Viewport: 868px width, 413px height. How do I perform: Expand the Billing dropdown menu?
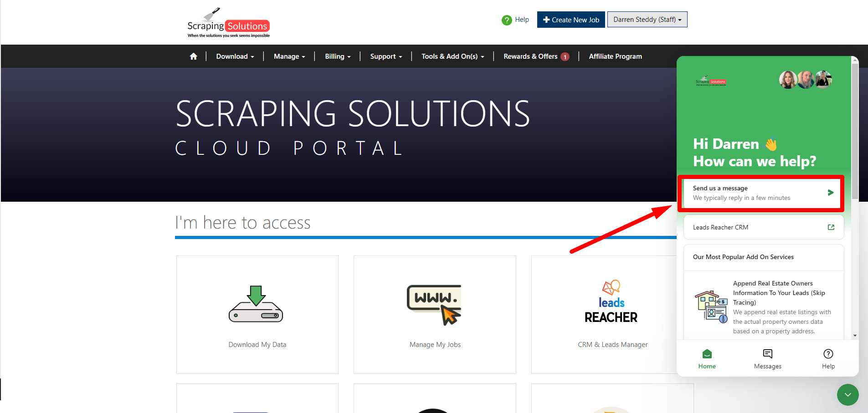(x=338, y=56)
